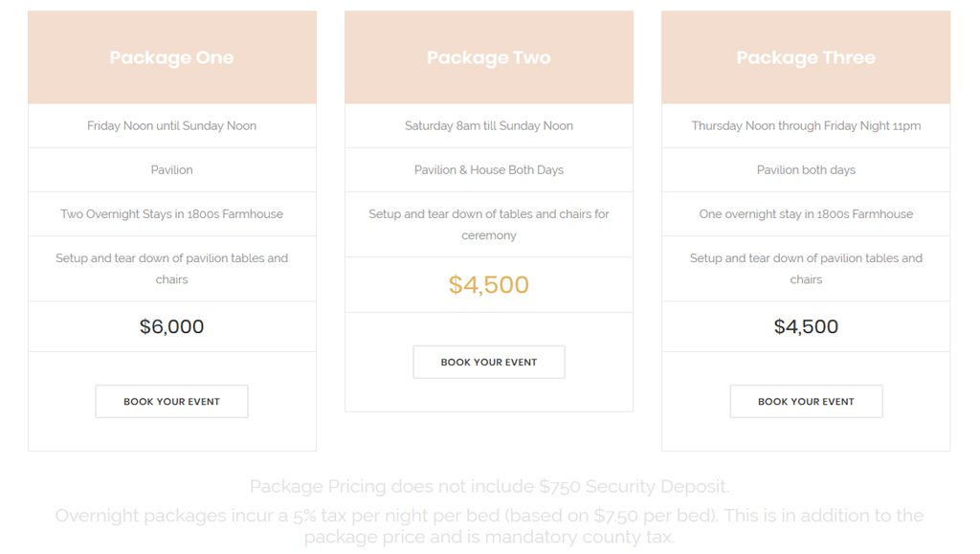The height and width of the screenshot is (554, 980).
Task: Click the Package Three $4,500 price
Action: coord(806,326)
